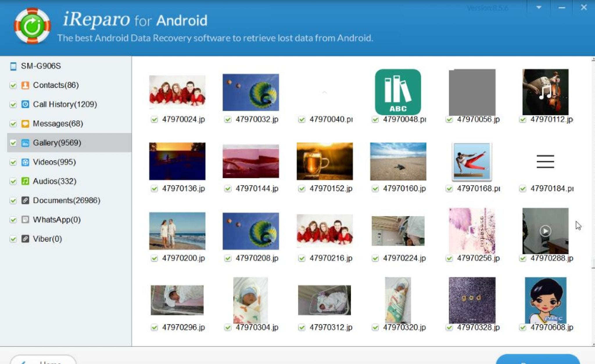Toggle checkbox for 47970152.jpg file
595x364 pixels.
(x=302, y=189)
